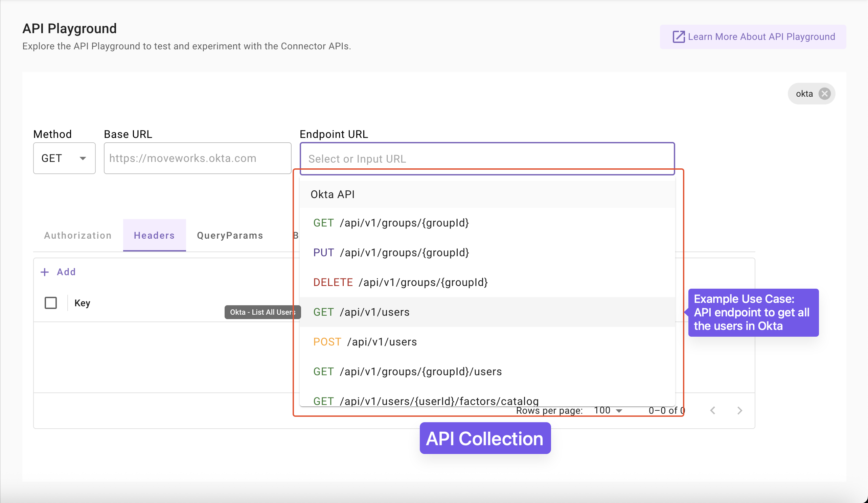The image size is (868, 503).
Task: Go to previous page with left chevron
Action: pos(713,410)
